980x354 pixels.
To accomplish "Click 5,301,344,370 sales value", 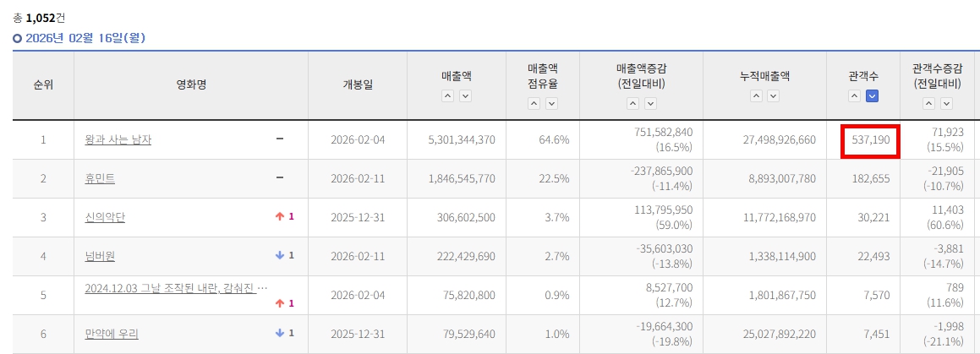I will (462, 140).
